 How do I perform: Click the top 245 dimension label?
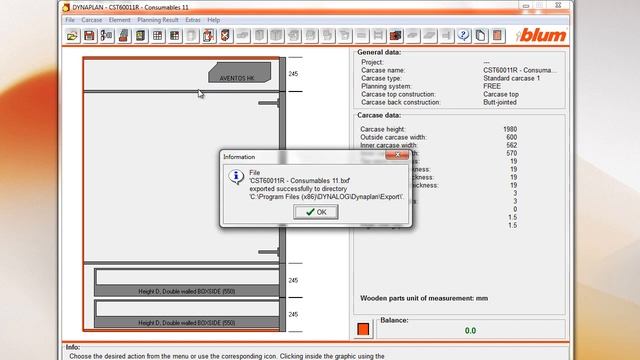pos(293,74)
